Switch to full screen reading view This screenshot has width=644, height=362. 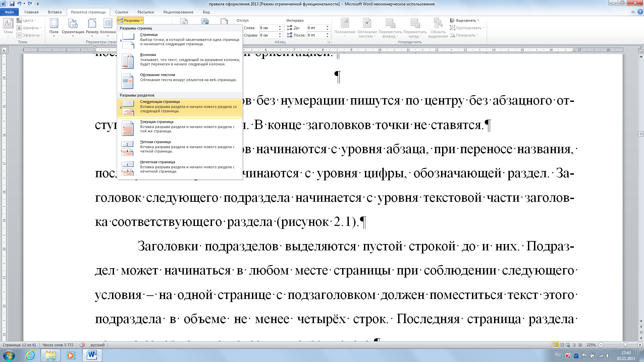pyautogui.click(x=562, y=345)
